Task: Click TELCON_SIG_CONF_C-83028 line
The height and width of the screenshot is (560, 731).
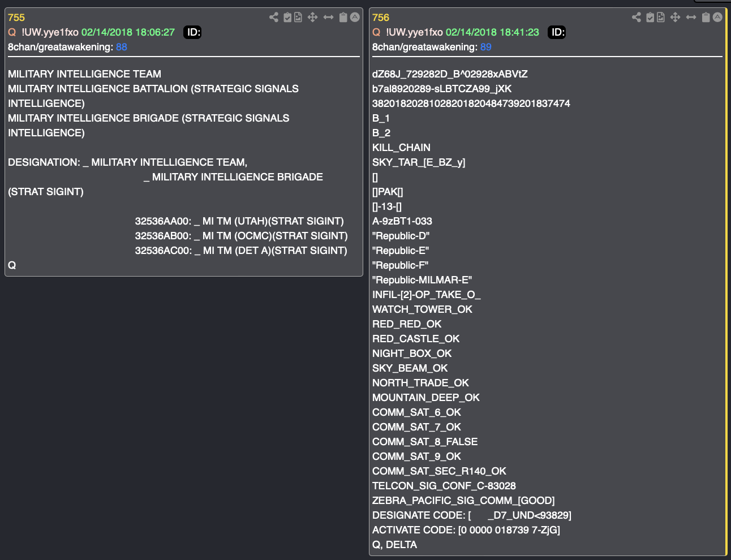Action: point(444,486)
